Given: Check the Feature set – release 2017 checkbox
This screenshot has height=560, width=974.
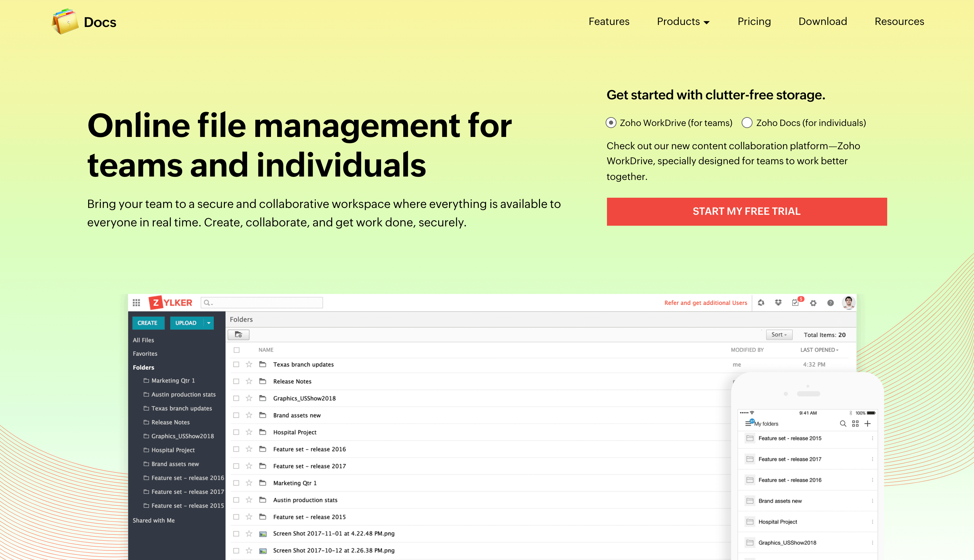Looking at the screenshot, I should coord(236,466).
